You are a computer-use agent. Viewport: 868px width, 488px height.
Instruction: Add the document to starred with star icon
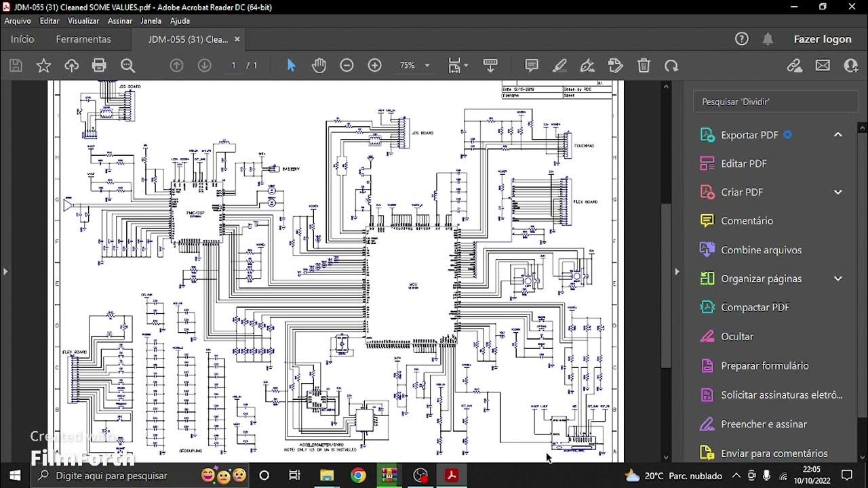pos(43,66)
